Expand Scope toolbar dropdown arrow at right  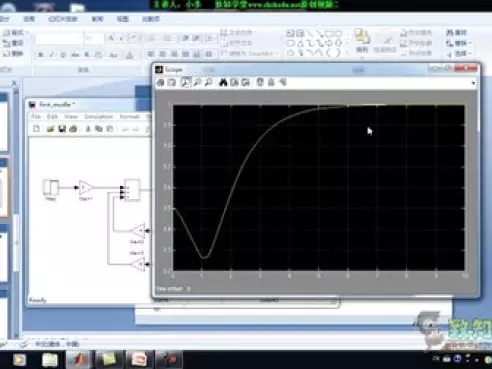point(473,83)
